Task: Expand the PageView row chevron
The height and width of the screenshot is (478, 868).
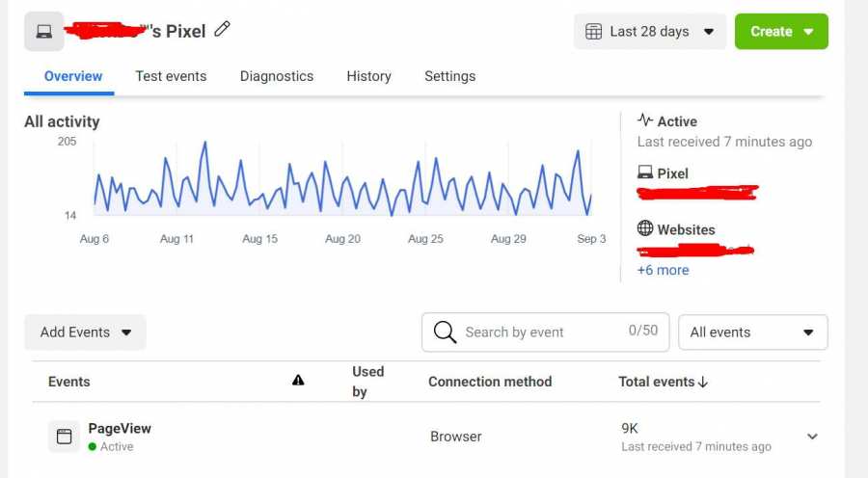Action: 812,437
